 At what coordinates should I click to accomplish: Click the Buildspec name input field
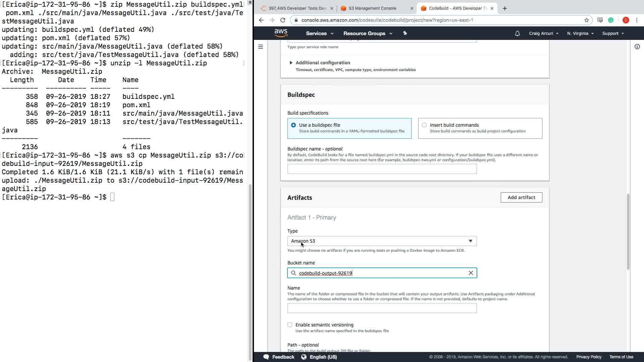[382, 169]
